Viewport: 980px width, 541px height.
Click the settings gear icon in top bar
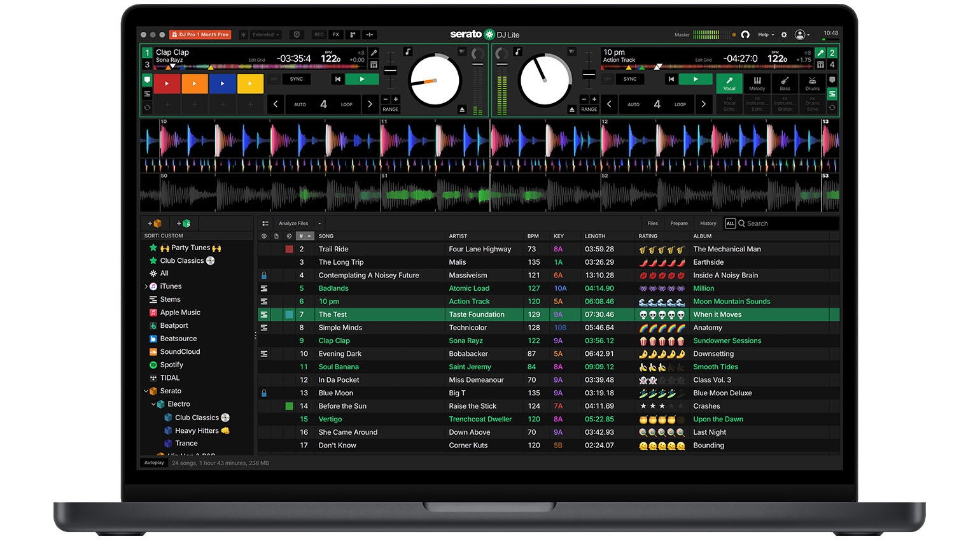784,34
